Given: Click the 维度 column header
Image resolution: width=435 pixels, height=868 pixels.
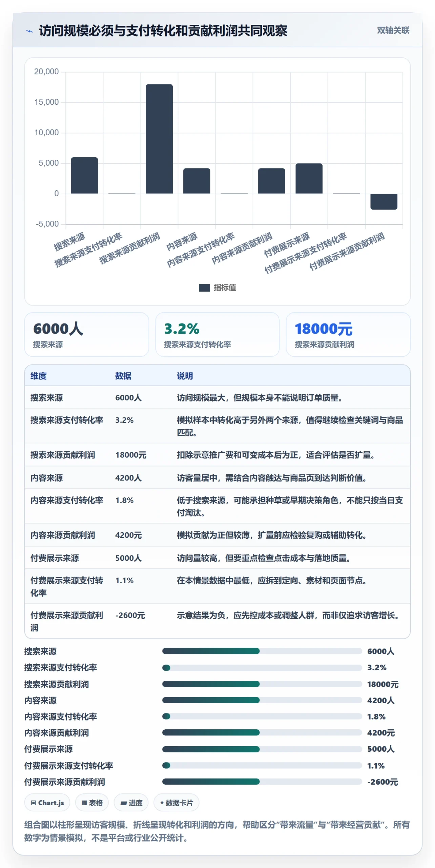Looking at the screenshot, I should [x=39, y=376].
